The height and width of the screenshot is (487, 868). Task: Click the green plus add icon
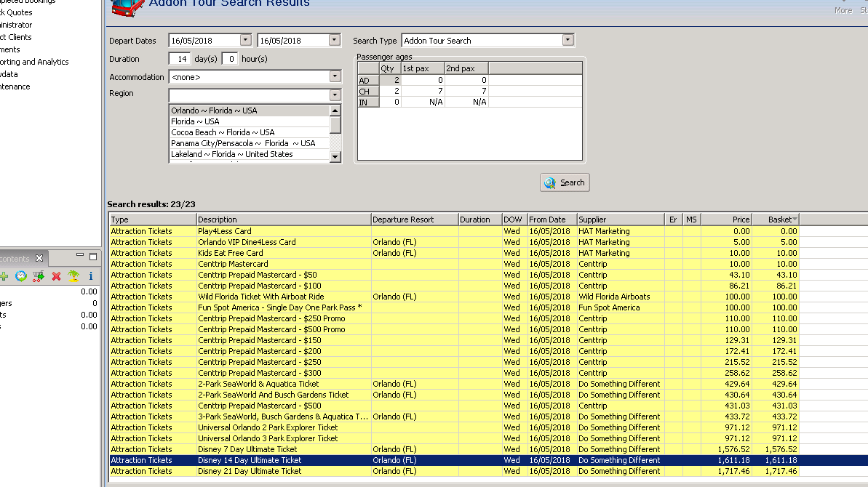coord(4,276)
